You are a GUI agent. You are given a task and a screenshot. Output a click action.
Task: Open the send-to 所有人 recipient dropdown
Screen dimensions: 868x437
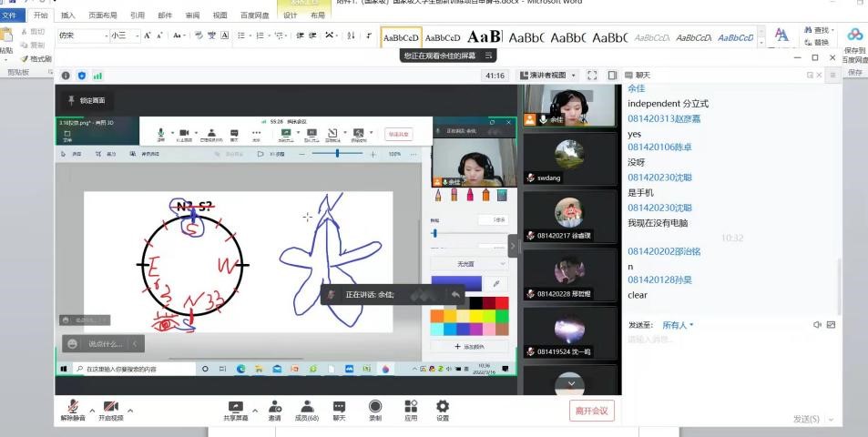678,325
